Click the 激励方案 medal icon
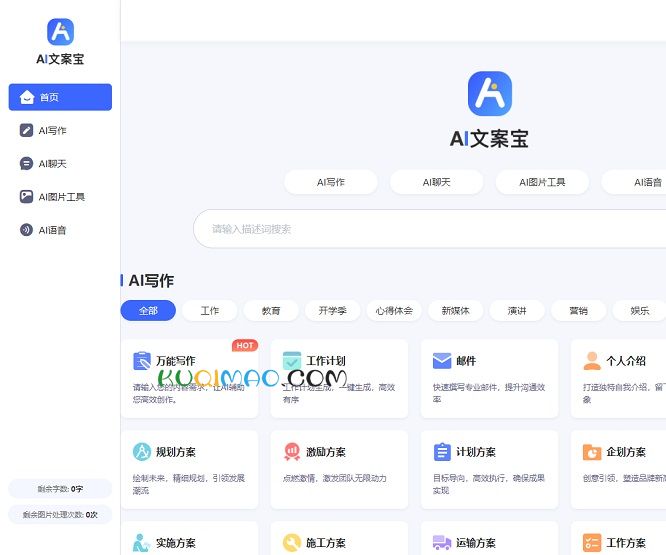The image size is (666, 555). [x=292, y=452]
